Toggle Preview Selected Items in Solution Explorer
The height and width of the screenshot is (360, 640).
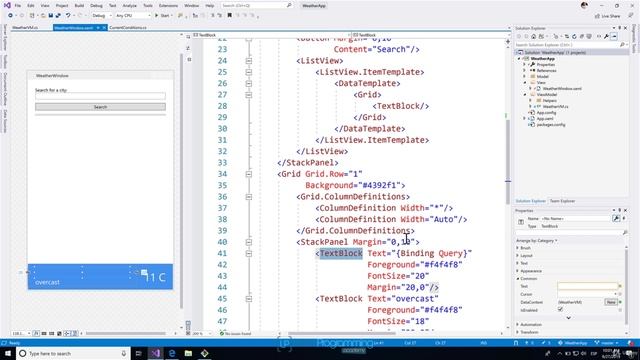pos(614,36)
